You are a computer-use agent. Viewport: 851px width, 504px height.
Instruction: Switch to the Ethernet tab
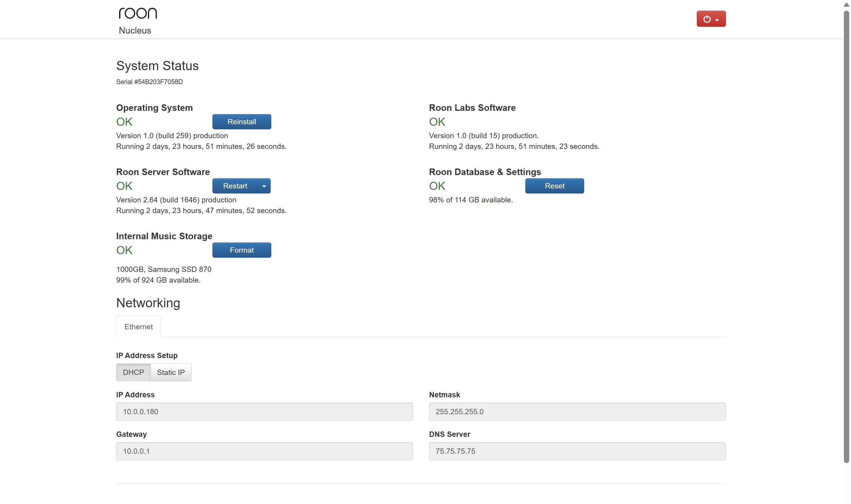138,326
